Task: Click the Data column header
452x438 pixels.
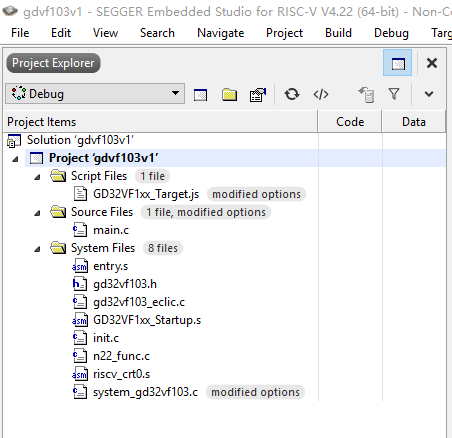Action: 414,122
